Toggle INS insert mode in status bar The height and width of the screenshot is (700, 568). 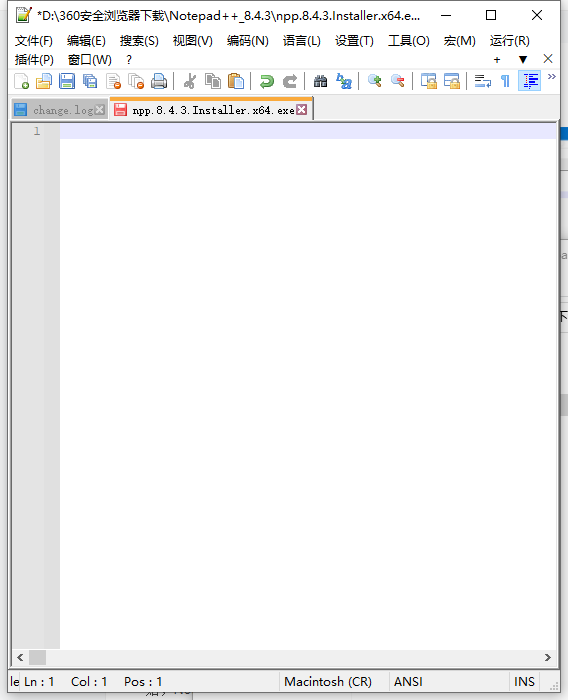pos(524,682)
